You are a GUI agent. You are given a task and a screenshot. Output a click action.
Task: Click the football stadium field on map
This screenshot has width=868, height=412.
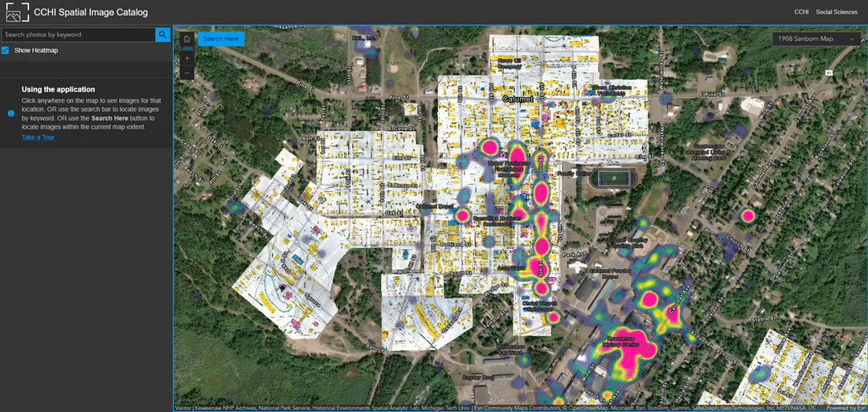(612, 178)
